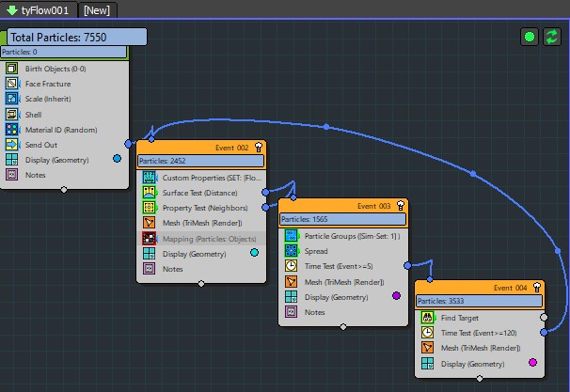Click the Particles: 0 counter
The width and height of the screenshot is (570, 392).
click(63, 52)
